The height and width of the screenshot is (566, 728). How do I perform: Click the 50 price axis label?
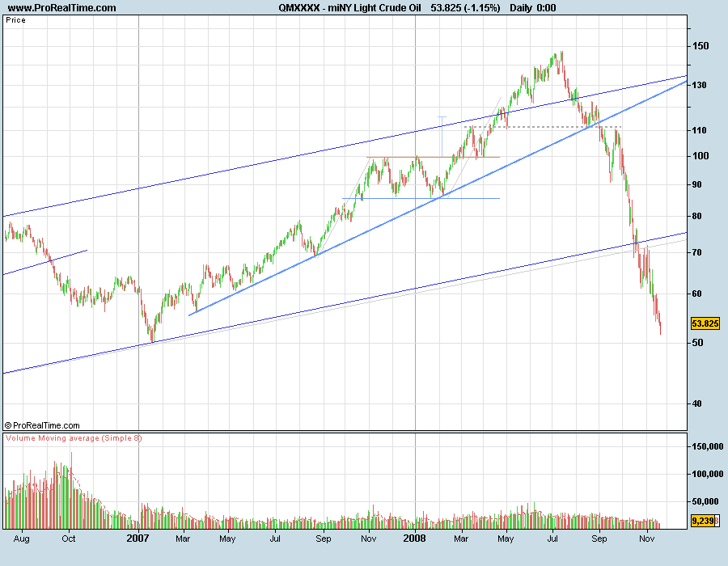pos(697,343)
